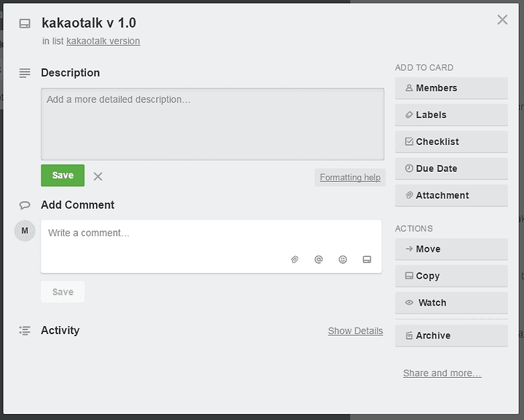Open the Members picker
Viewport: 524px width, 420px height.
(451, 88)
